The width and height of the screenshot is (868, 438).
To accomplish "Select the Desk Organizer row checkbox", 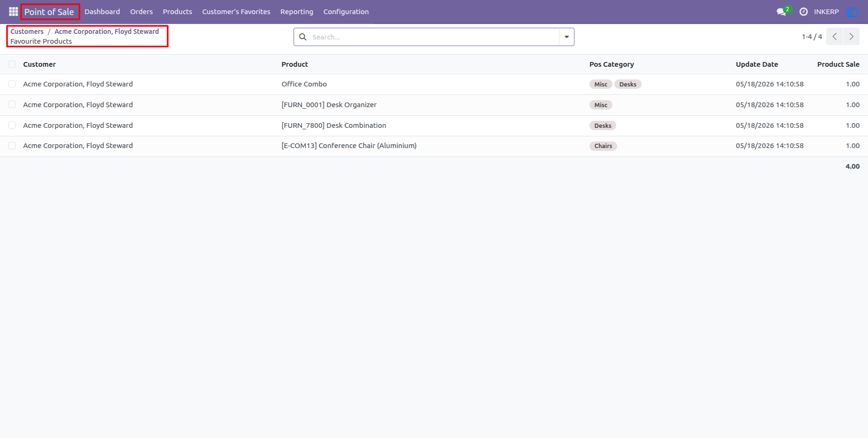I will [x=12, y=105].
